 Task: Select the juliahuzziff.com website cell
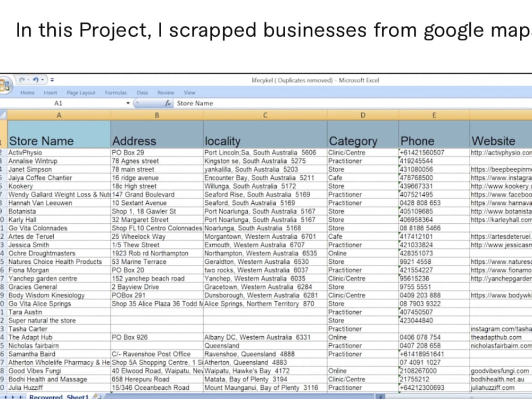(x=501, y=387)
